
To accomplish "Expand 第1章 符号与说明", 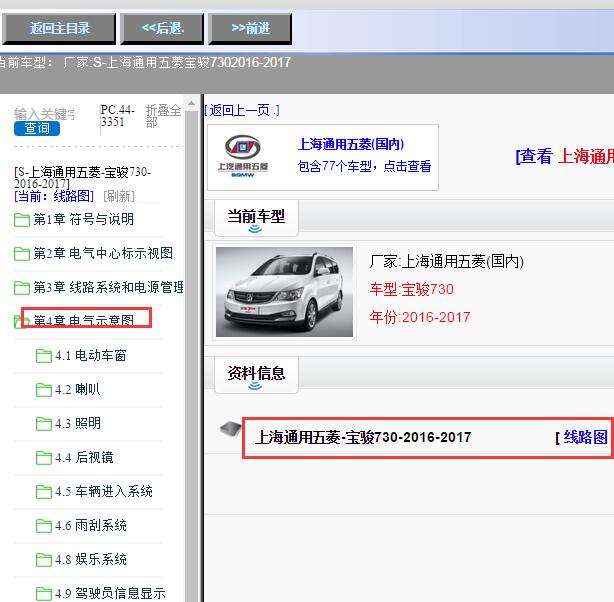I will point(83,219).
